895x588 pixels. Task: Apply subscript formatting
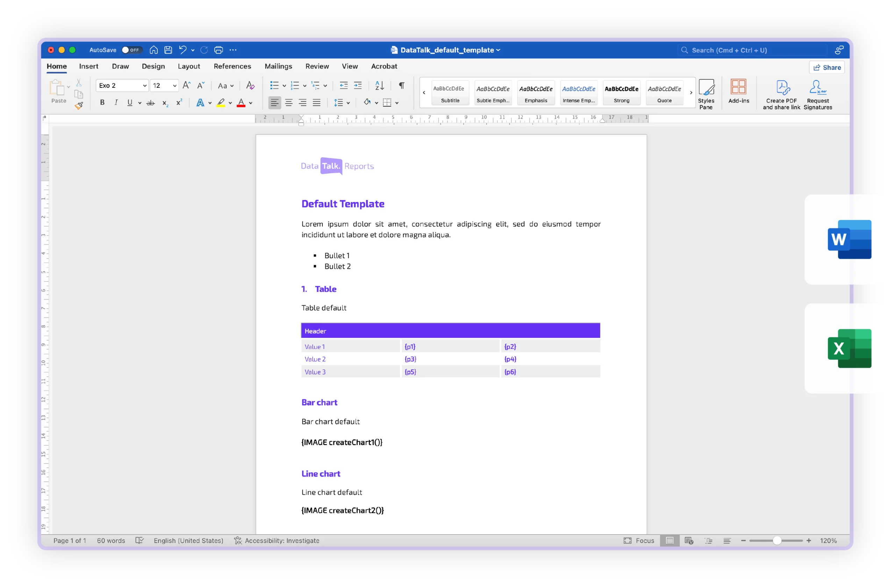click(165, 103)
